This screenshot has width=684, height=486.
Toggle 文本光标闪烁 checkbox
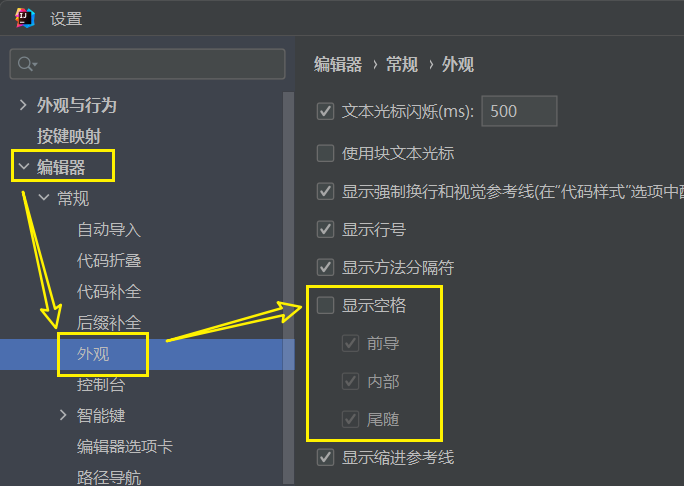click(x=325, y=111)
